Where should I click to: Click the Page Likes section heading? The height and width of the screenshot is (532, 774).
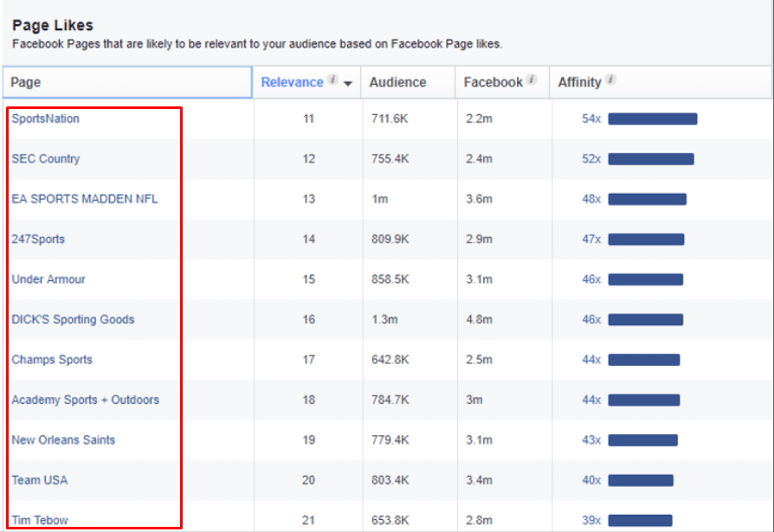tap(53, 25)
